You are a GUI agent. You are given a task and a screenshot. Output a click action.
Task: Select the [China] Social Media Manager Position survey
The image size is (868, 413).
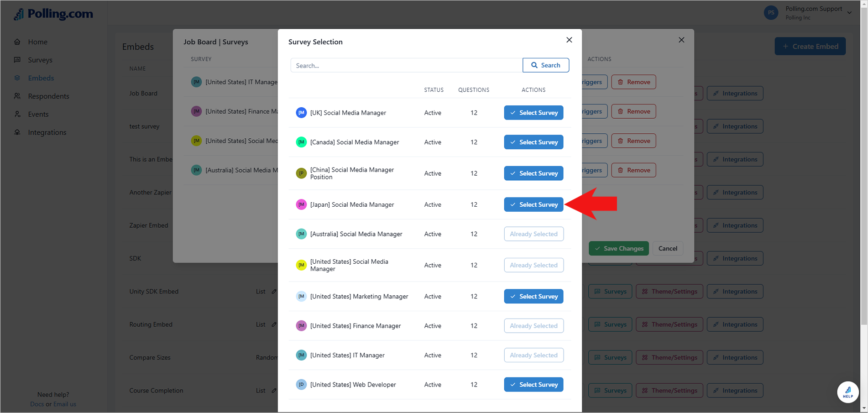point(533,173)
